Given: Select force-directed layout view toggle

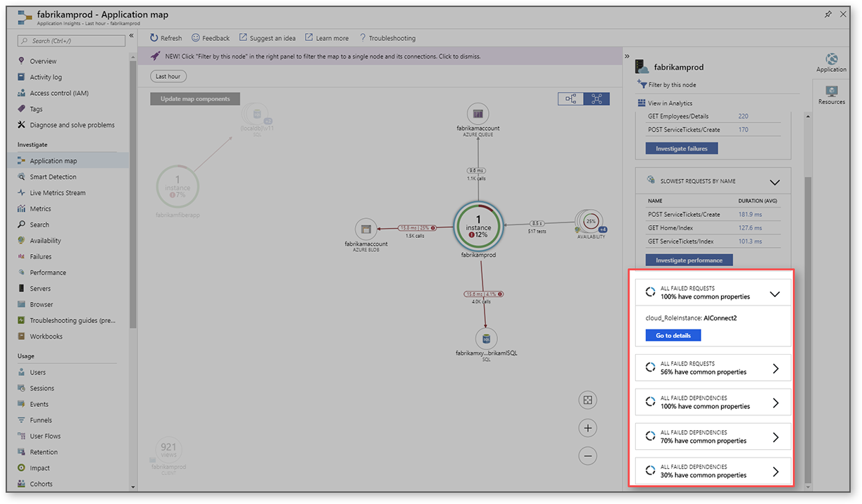Looking at the screenshot, I should (597, 99).
